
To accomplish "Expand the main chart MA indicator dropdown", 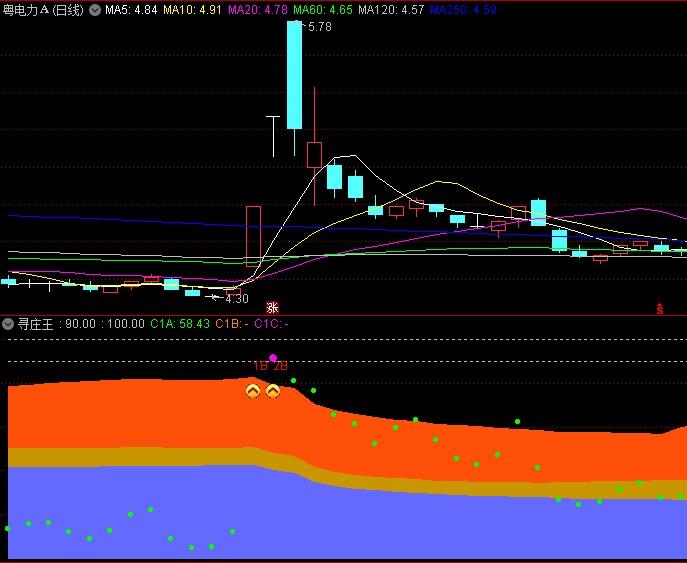I will pyautogui.click(x=95, y=10).
